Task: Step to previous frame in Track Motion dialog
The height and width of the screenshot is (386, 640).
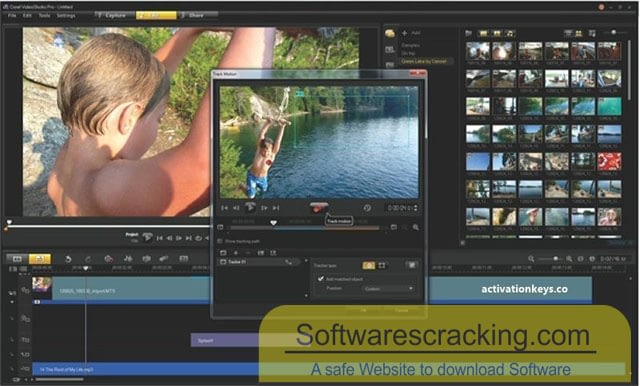Action: [x=236, y=208]
